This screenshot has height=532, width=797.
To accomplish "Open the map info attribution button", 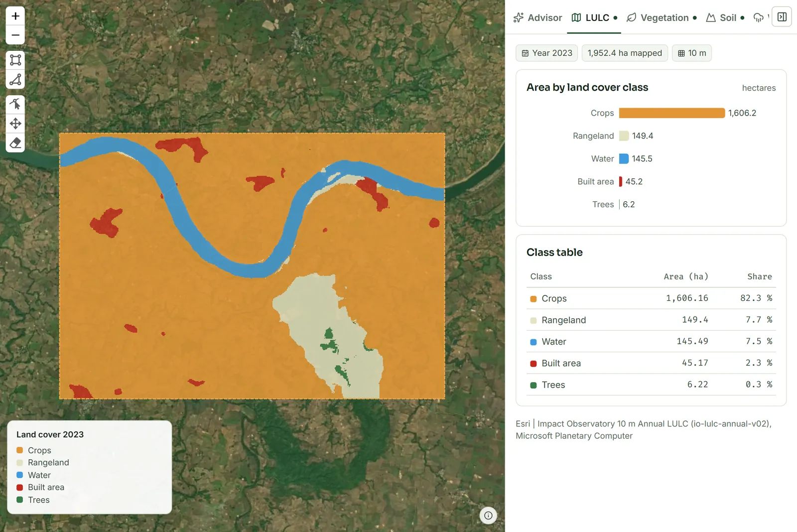I will pyautogui.click(x=488, y=516).
